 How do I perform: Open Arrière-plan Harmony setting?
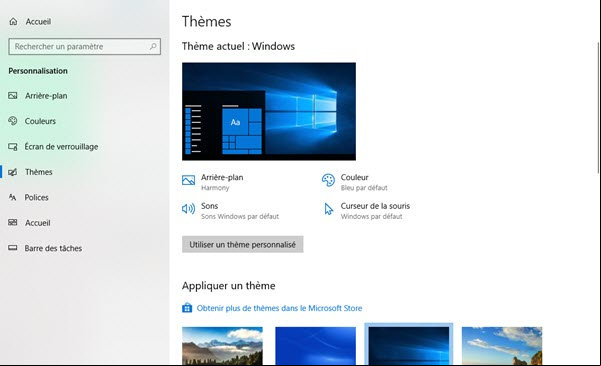pyautogui.click(x=213, y=182)
